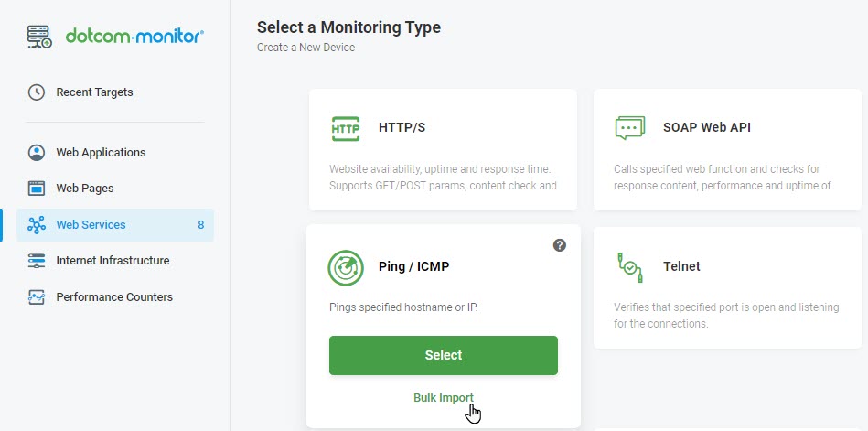Click the Web Services network icon

pos(37,225)
